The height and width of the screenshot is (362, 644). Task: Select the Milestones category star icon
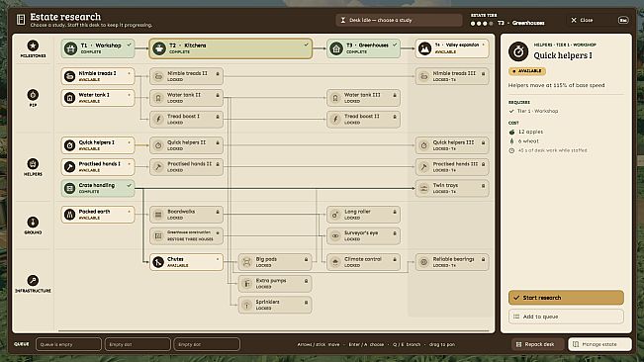pyautogui.click(x=33, y=45)
